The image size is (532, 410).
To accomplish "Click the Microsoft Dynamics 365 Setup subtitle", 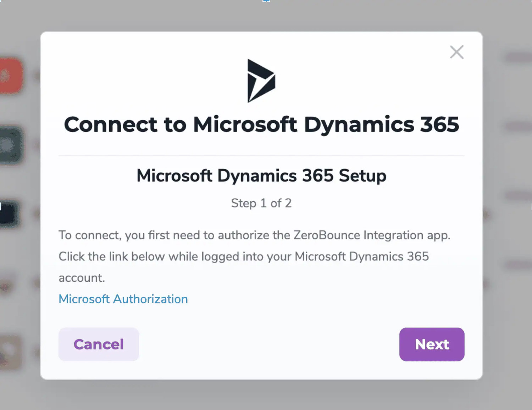I will click(x=261, y=175).
